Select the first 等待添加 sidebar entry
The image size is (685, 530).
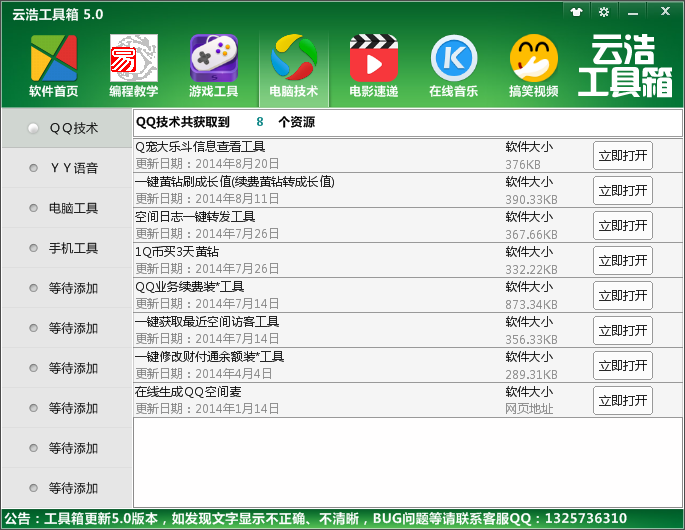point(67,288)
